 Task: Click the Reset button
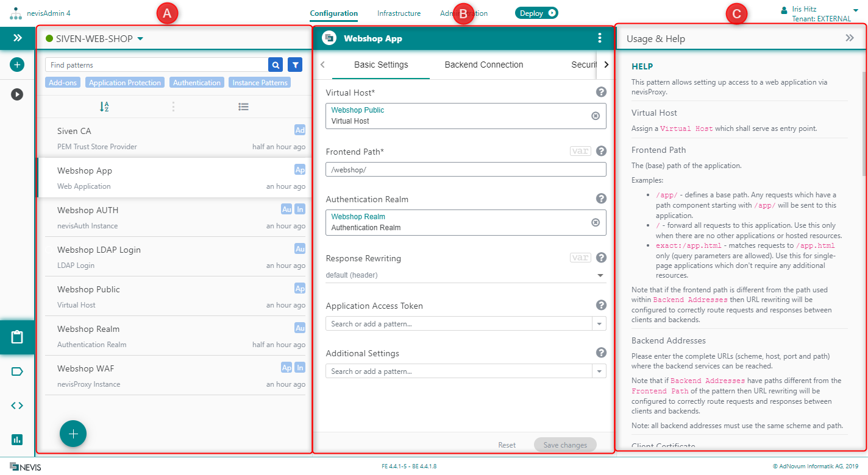(x=507, y=445)
